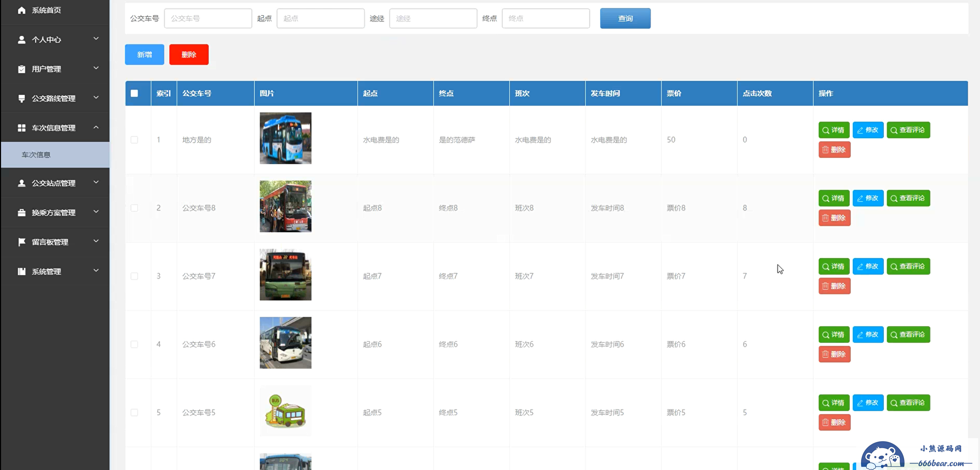View 详情 for row 地方是的
This screenshot has width=980, height=470.
(834, 130)
